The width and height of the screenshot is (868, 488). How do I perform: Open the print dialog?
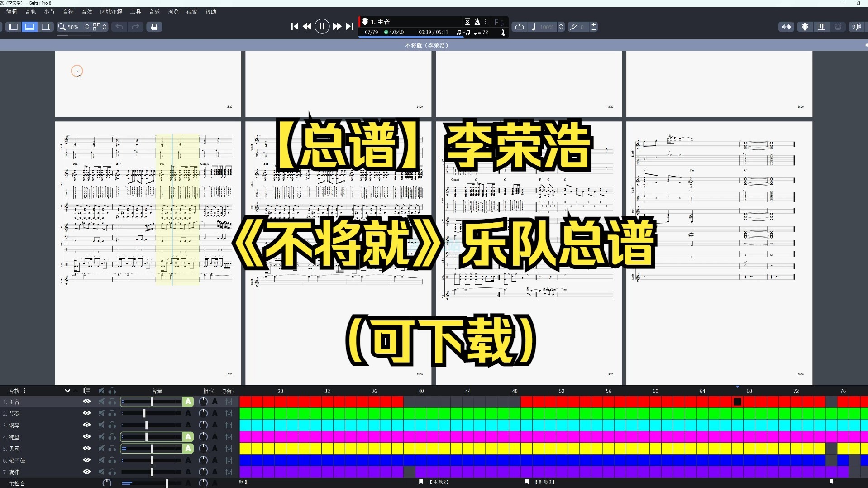(154, 27)
